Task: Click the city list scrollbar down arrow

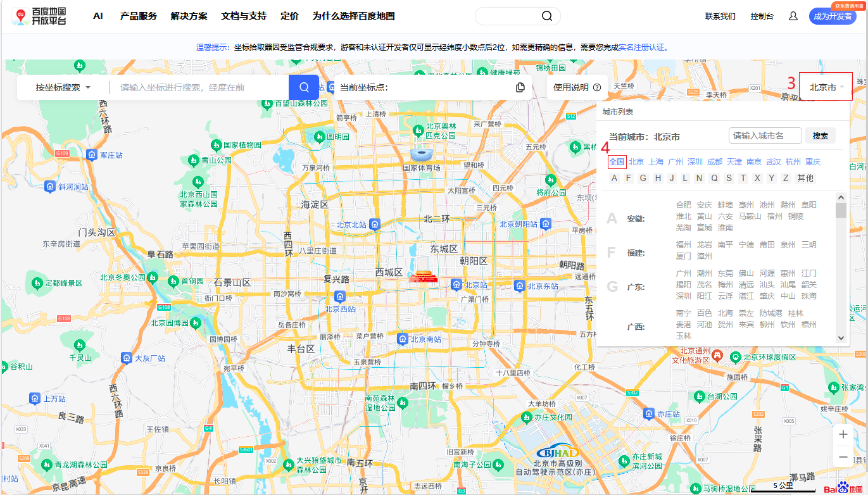Action: (841, 339)
